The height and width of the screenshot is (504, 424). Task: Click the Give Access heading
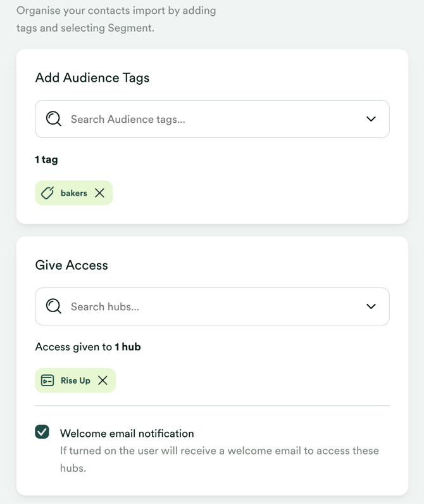point(72,265)
